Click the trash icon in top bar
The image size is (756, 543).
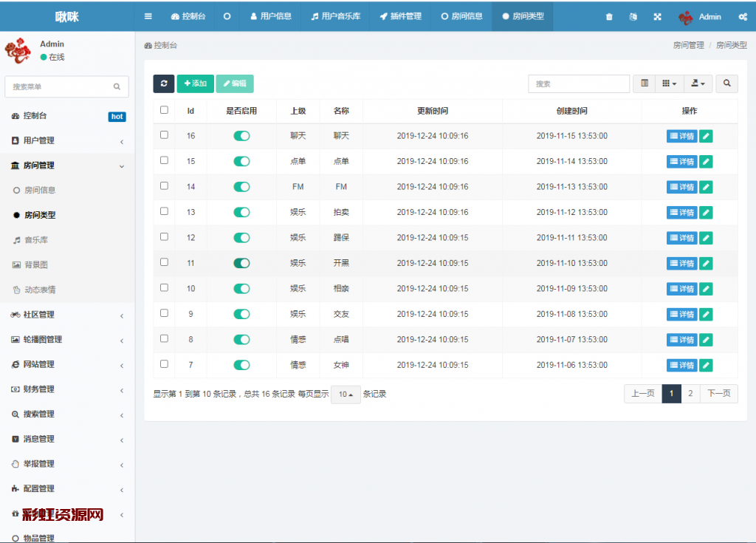(x=609, y=16)
